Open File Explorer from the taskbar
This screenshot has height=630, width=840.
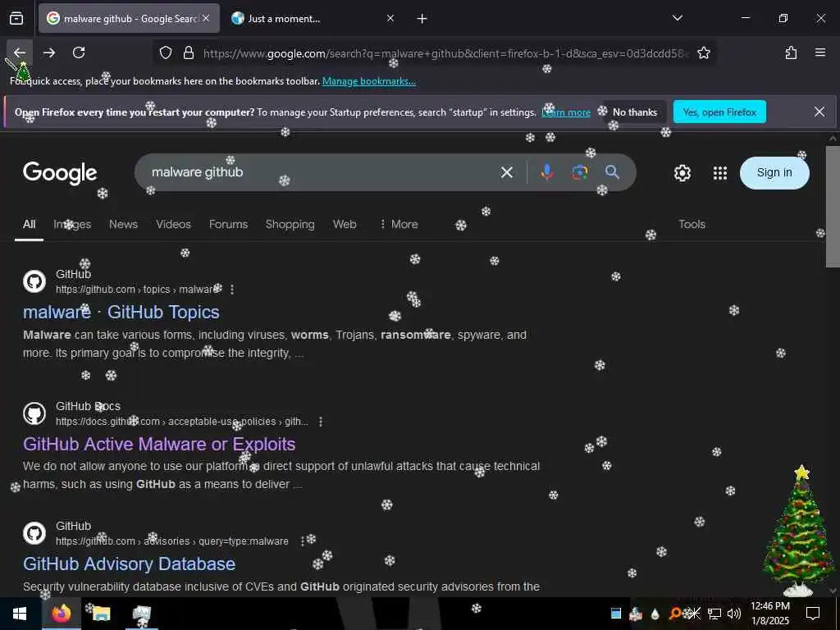(101, 614)
